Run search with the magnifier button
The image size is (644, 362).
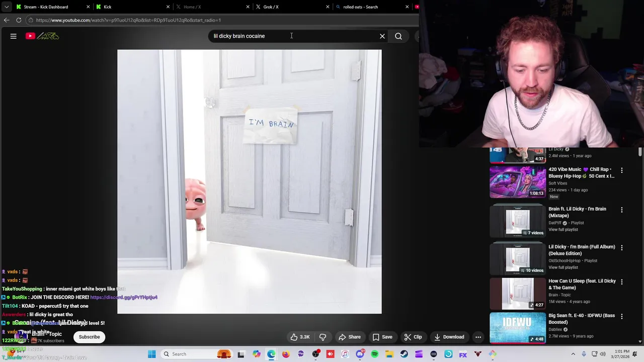click(x=398, y=36)
